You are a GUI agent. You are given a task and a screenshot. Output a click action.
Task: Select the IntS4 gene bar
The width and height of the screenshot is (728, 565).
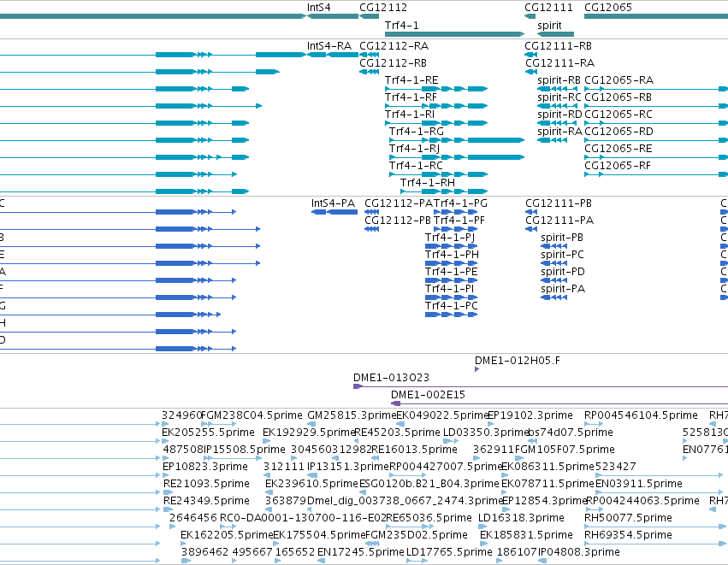click(x=333, y=16)
